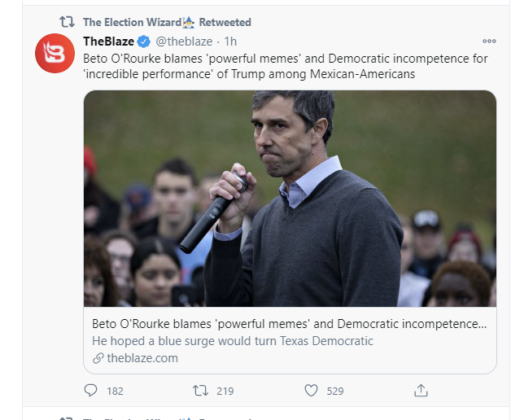Open TheBlaze red profile avatar
This screenshot has height=420, width=524.
pyautogui.click(x=55, y=53)
